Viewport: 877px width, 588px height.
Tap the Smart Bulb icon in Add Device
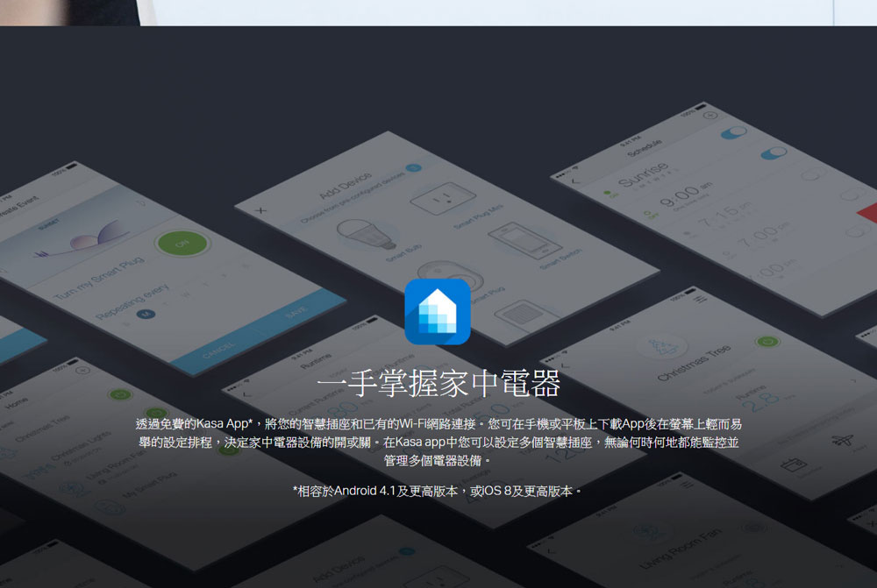click(367, 234)
